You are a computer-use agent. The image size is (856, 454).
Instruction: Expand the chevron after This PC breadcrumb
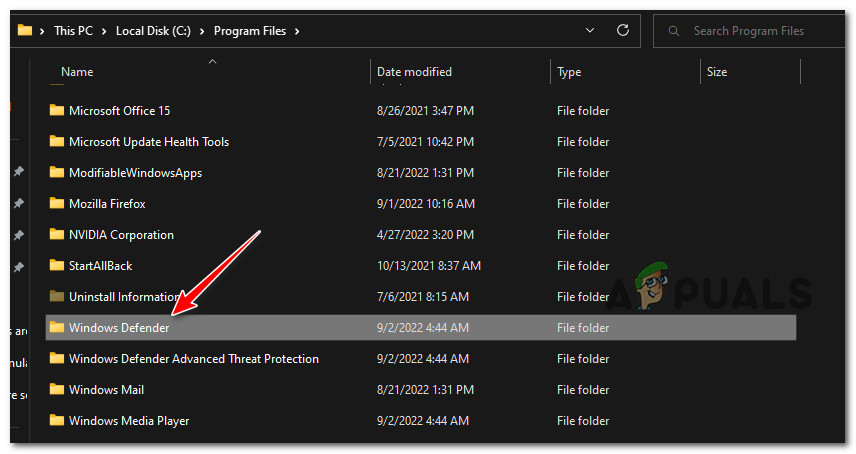tap(105, 31)
